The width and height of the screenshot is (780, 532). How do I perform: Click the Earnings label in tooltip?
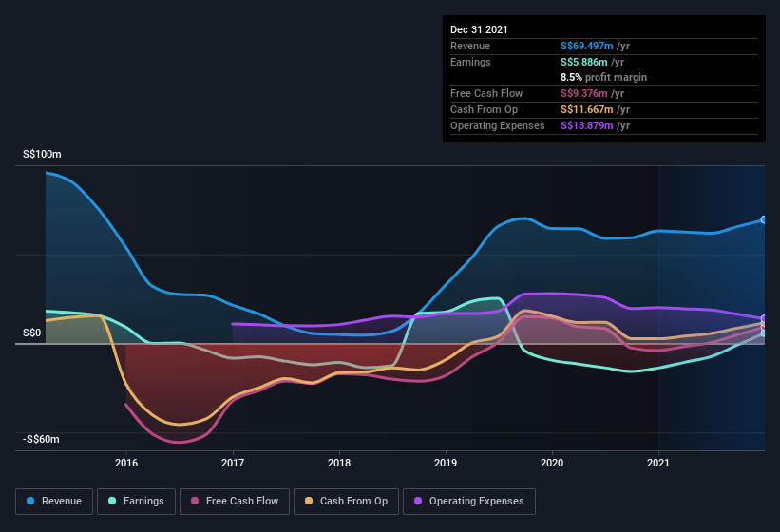point(470,62)
